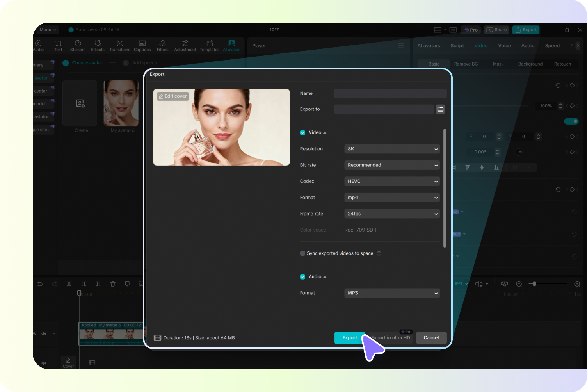
Task: Open the Remove BG tab
Action: click(466, 64)
